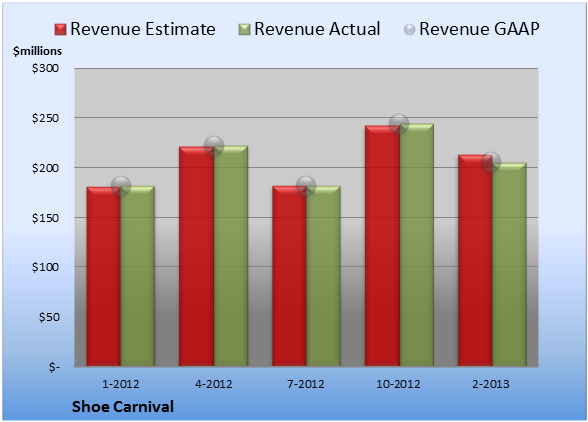The height and width of the screenshot is (422, 588).
Task: Click the GAAP marker above 2-2013
Action: (491, 162)
